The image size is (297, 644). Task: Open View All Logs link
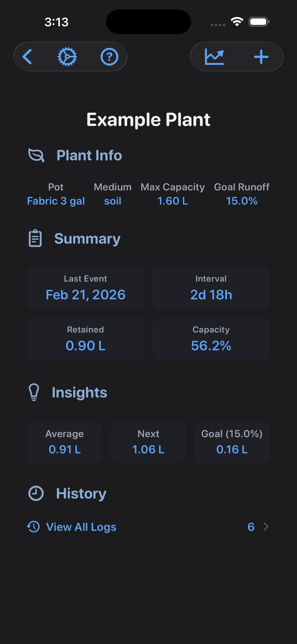pos(81,527)
